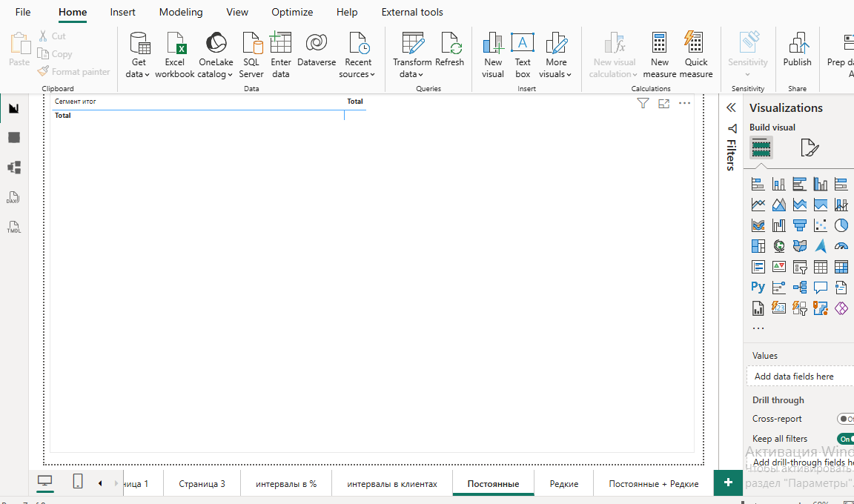Click the Values field well
The width and height of the screenshot is (854, 504).
pyautogui.click(x=799, y=377)
